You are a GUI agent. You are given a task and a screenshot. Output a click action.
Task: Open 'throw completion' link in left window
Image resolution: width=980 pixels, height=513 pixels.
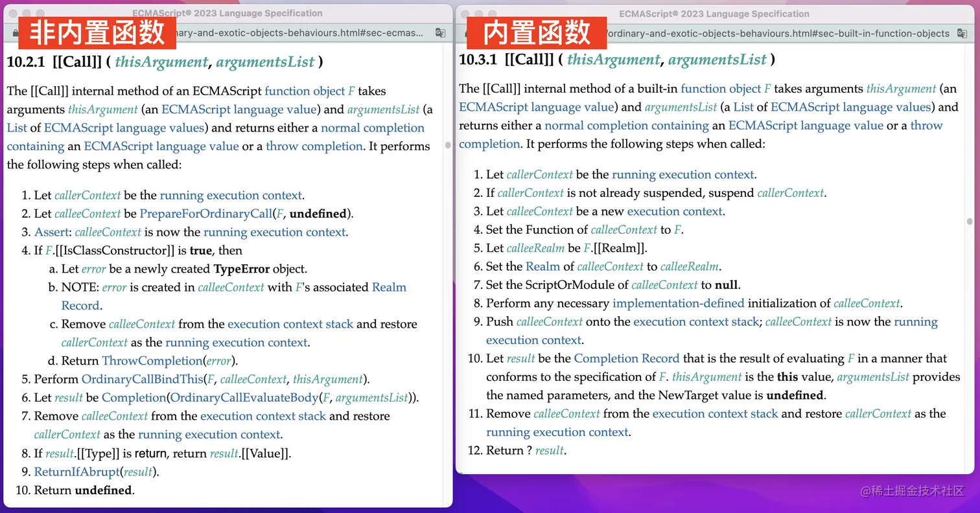(x=314, y=146)
